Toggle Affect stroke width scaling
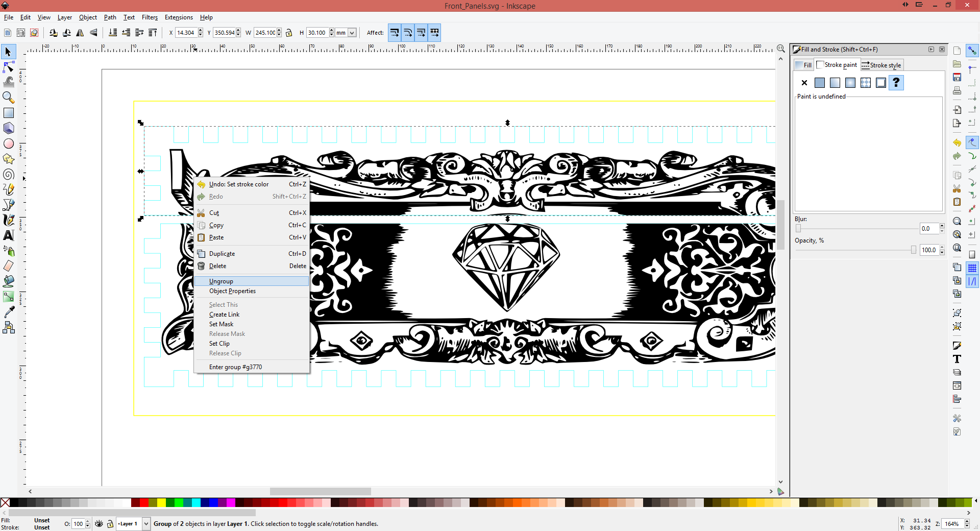 pyautogui.click(x=395, y=33)
